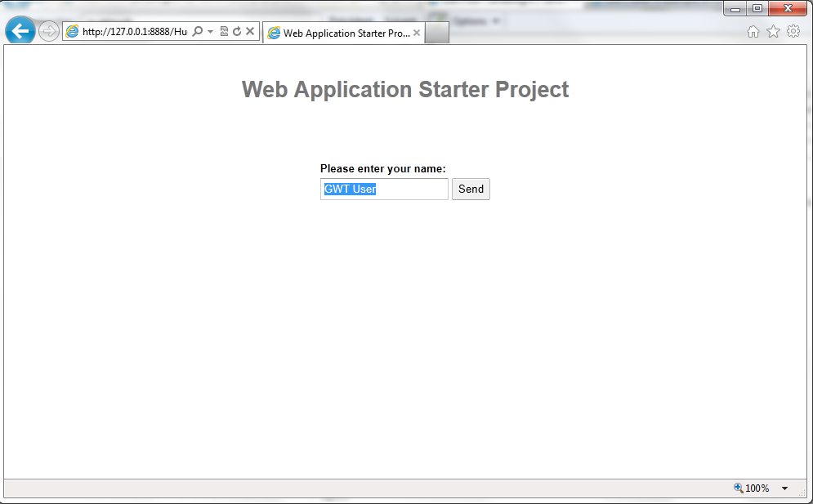
Task: Open Favorites with the star icon
Action: tap(773, 30)
